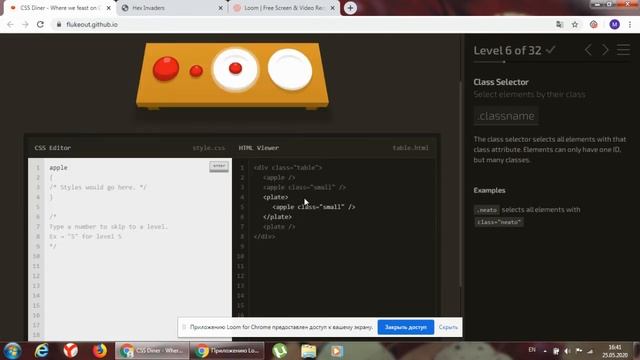Viewport: 640px width, 360px height.
Task: Click the closing </div> line
Action: click(264, 236)
